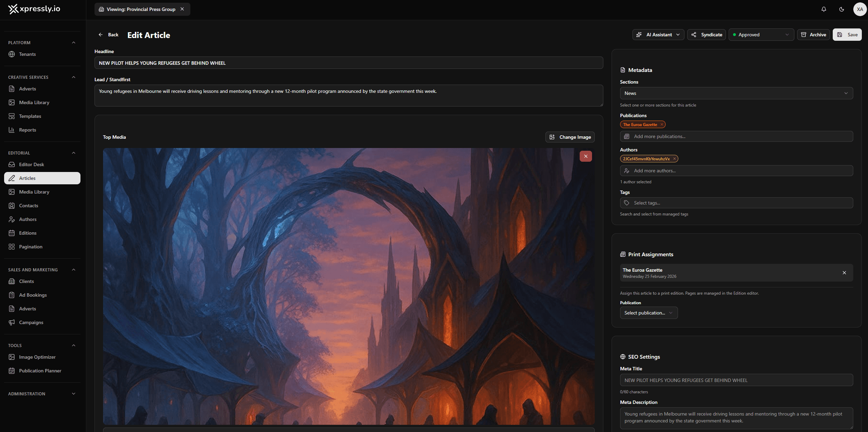The height and width of the screenshot is (432, 868).
Task: Remove author chip 2JCef45mvnKbYewuhzVx
Action: pos(674,159)
